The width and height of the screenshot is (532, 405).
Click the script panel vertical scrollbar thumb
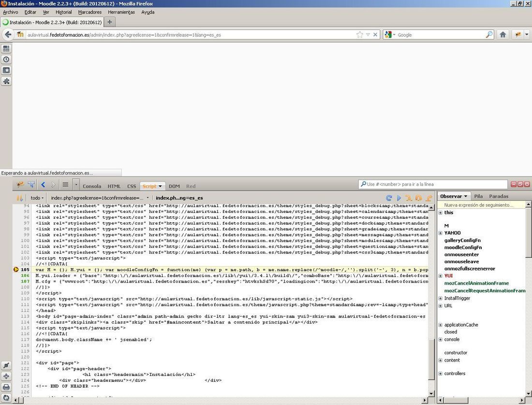coord(431,360)
